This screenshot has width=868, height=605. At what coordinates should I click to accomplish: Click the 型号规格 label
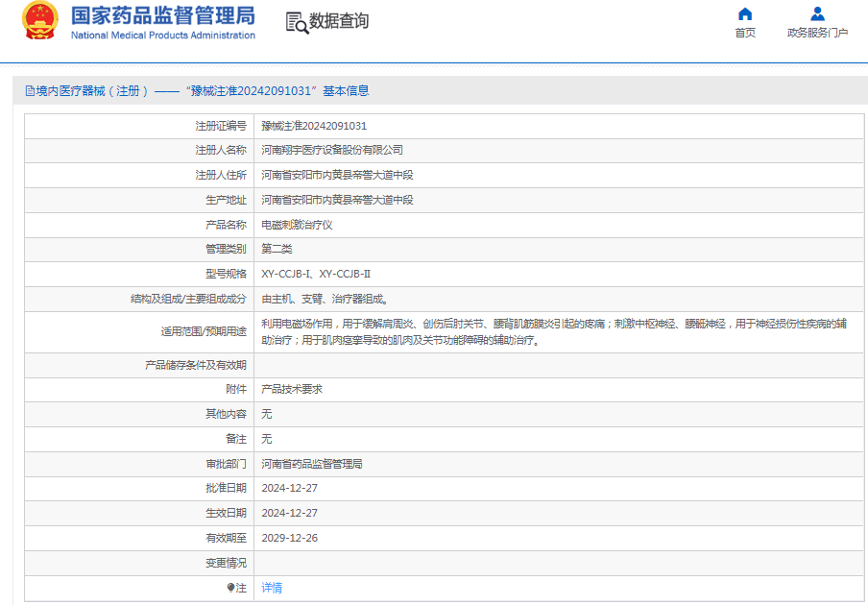(226, 274)
